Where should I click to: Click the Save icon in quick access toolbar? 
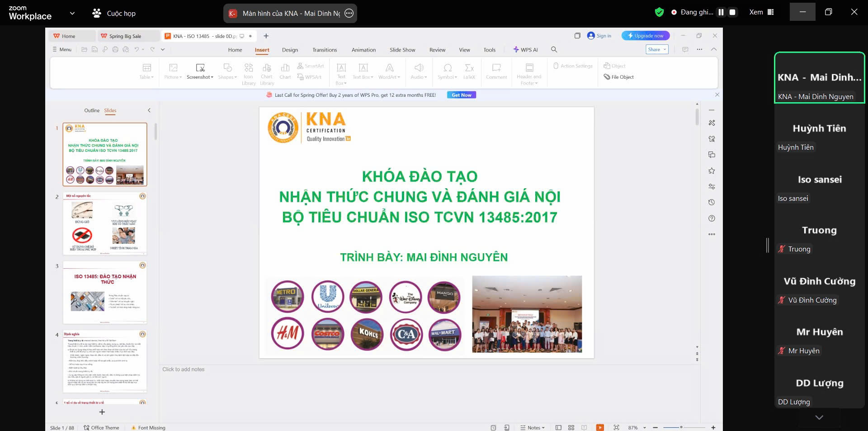[94, 49]
